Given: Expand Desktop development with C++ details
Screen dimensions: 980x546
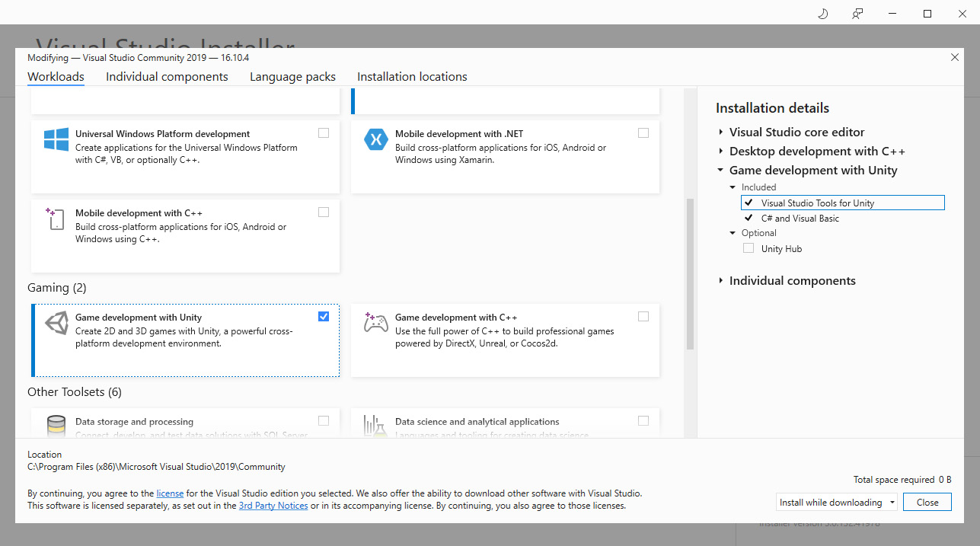Looking at the screenshot, I should click(720, 152).
